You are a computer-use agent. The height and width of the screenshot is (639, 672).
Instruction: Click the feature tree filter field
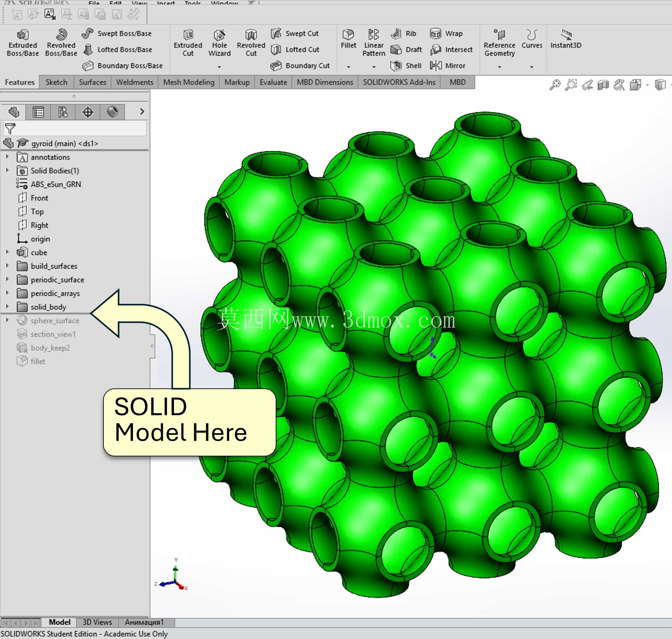(x=75, y=129)
